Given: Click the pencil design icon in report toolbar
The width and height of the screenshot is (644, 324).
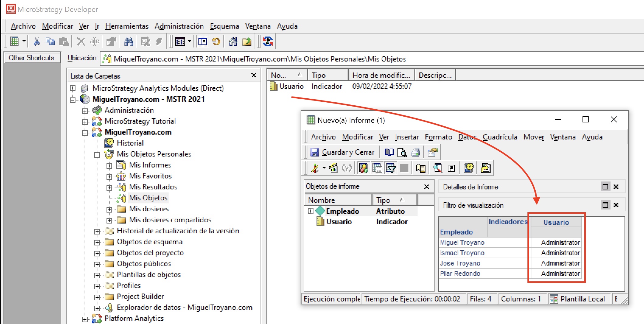Looking at the screenshot, I should coord(315,168).
